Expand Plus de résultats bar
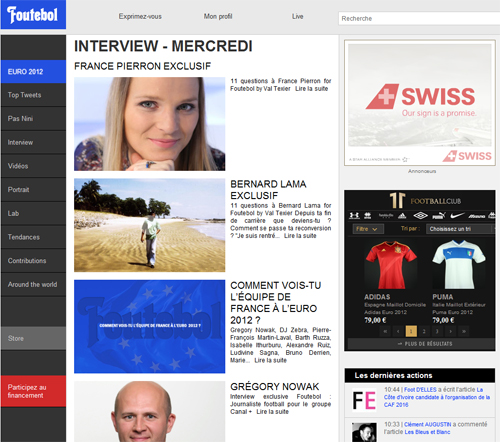 tap(421, 344)
